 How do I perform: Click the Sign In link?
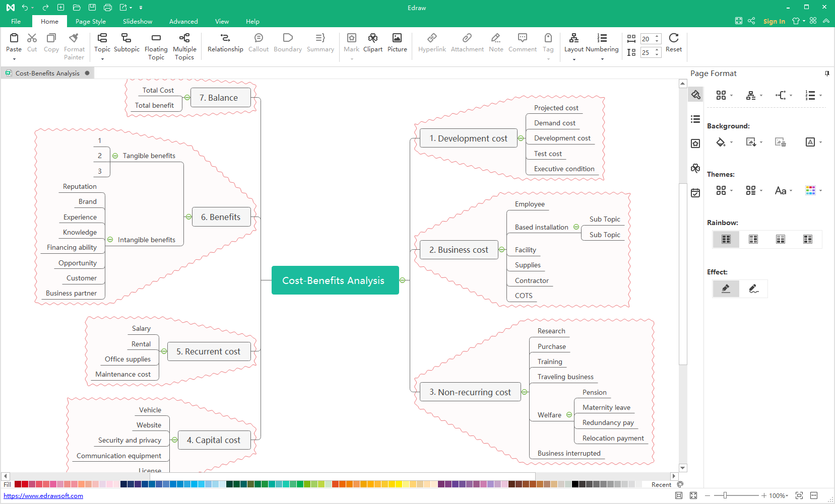(x=774, y=21)
